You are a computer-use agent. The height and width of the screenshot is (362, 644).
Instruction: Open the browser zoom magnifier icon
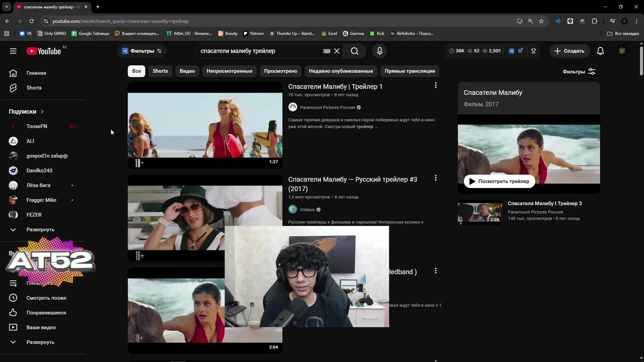pos(530,21)
